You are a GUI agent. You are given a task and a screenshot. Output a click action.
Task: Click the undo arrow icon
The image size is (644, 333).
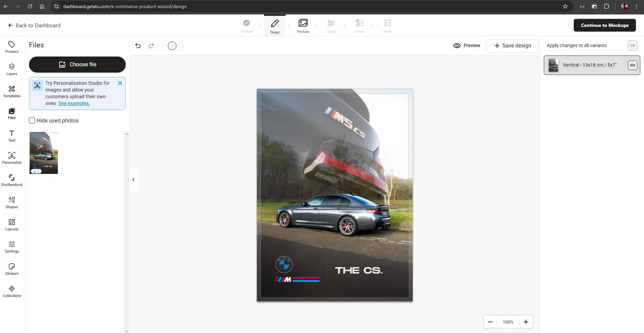(x=138, y=46)
